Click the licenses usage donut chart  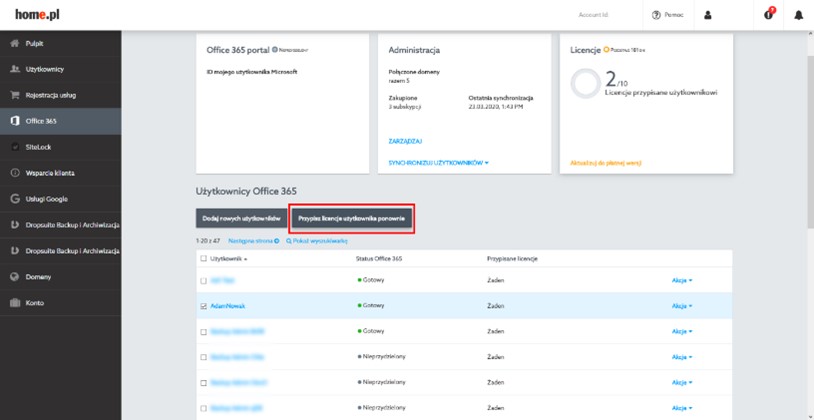586,83
